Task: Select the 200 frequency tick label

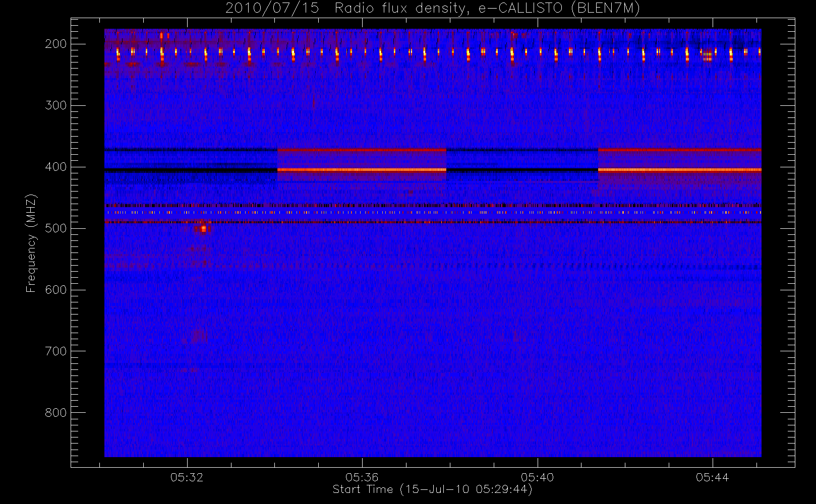Action: [56, 44]
